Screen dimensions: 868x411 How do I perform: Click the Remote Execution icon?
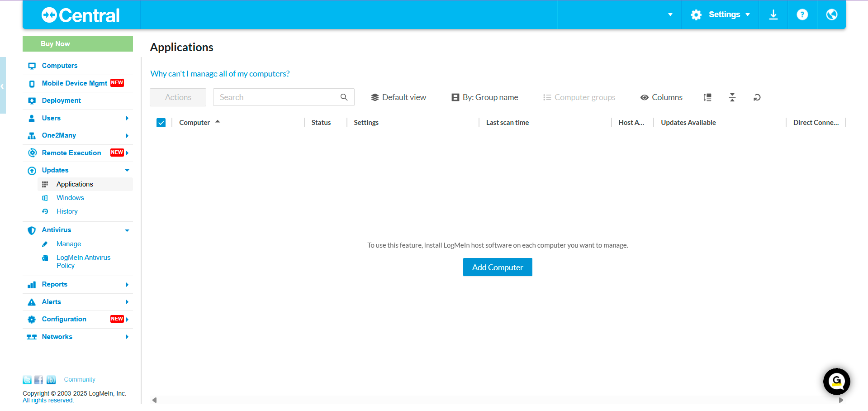[32, 153]
